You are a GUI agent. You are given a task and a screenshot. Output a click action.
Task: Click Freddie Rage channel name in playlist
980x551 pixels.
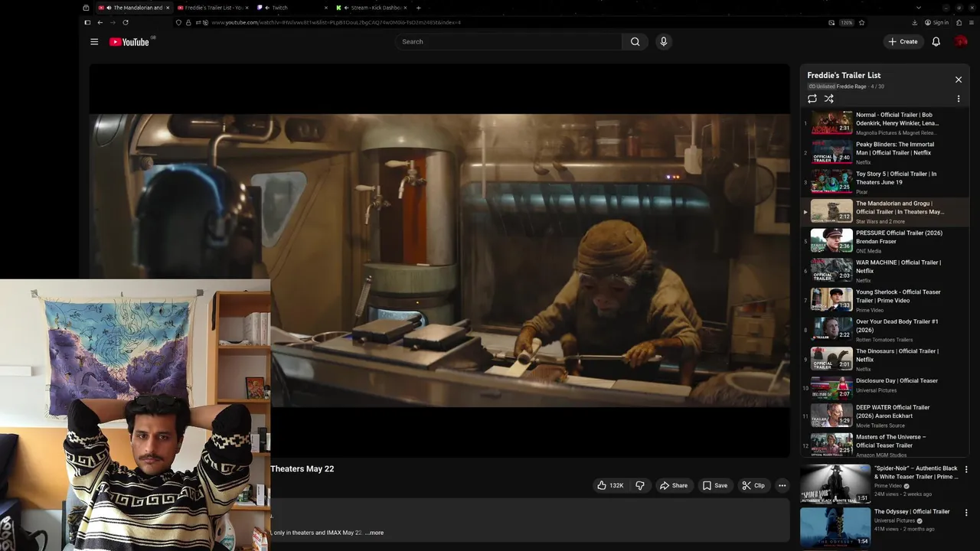(x=851, y=86)
